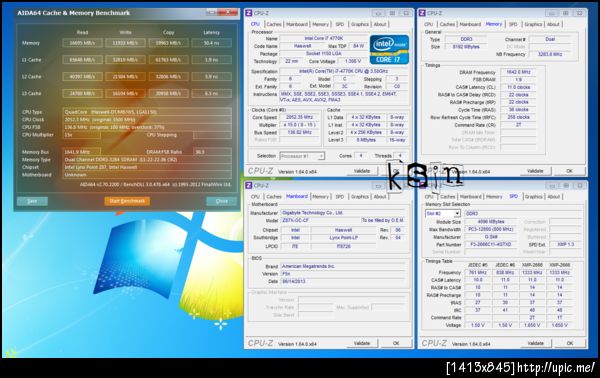Click the CPU-Z title icon in Memory-tab window
Viewport: 600px width, 378px height.
point(422,13)
